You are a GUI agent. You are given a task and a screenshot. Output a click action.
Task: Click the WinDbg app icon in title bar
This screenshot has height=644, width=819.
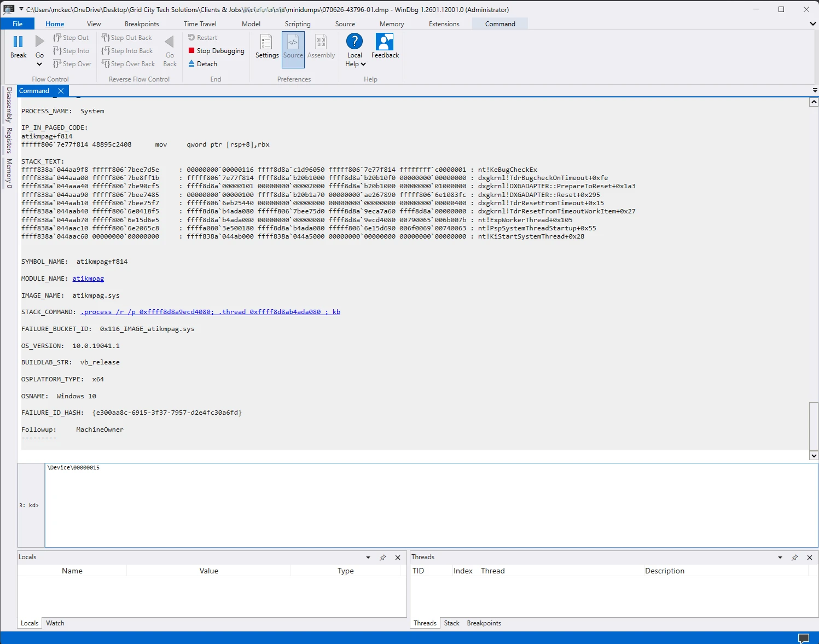(x=9, y=9)
